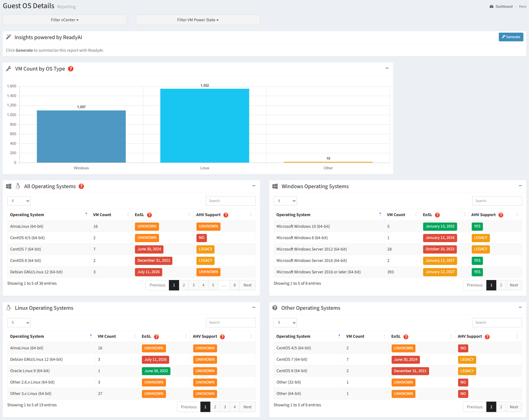
Task: Click Microsoft Windows Server 2012 (64-bit) row
Action: click(398, 249)
